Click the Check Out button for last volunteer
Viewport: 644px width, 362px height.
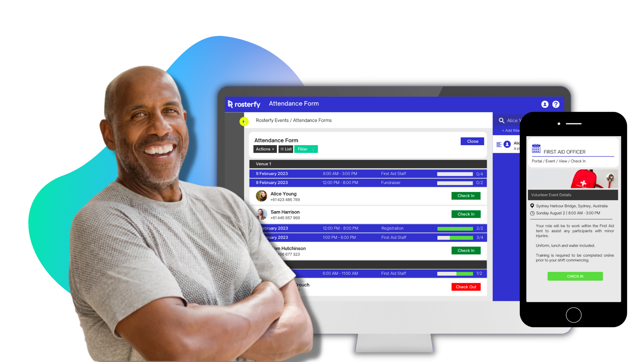pos(466,287)
